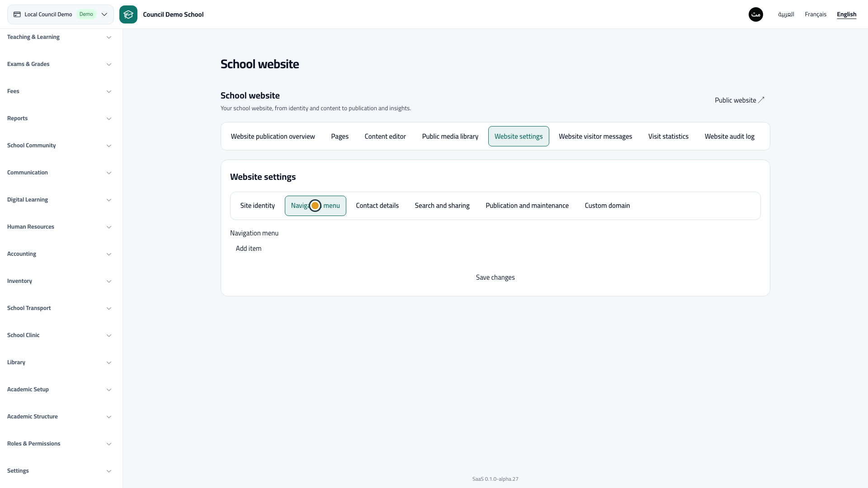This screenshot has width=868, height=488.
Task: Open Public website external link
Action: 740,100
